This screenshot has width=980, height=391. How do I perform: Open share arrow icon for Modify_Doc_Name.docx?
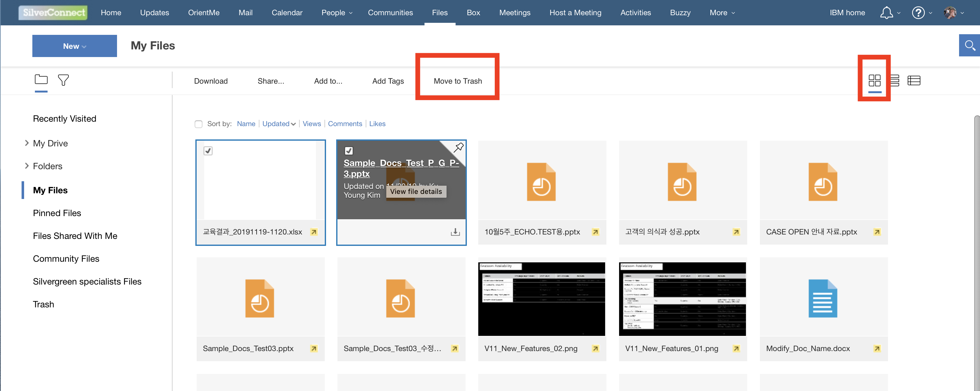877,349
